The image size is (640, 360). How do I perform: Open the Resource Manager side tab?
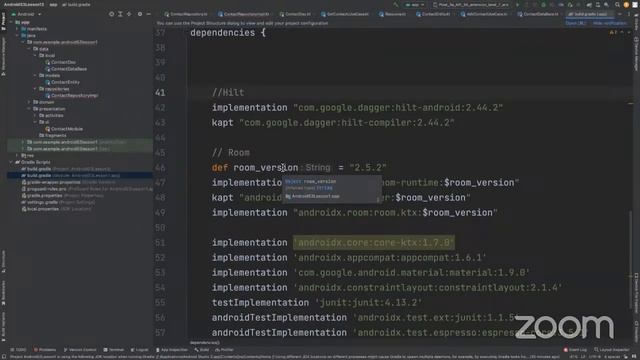[3, 56]
